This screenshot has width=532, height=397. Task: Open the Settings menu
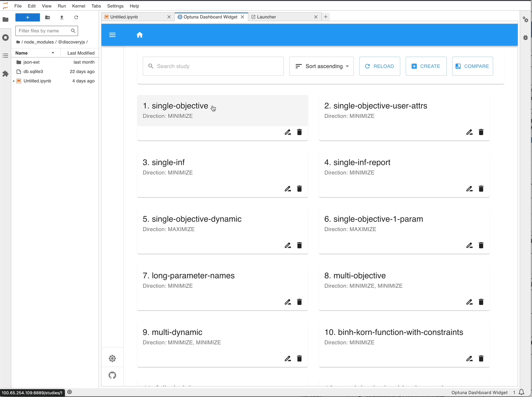pyautogui.click(x=115, y=6)
